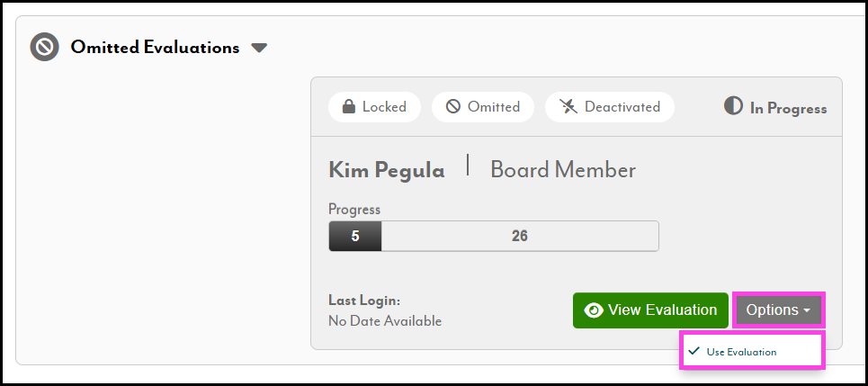Image resolution: width=868 pixels, height=386 pixels.
Task: Click the omitted circle-slash icon in badge
Action: tap(453, 107)
